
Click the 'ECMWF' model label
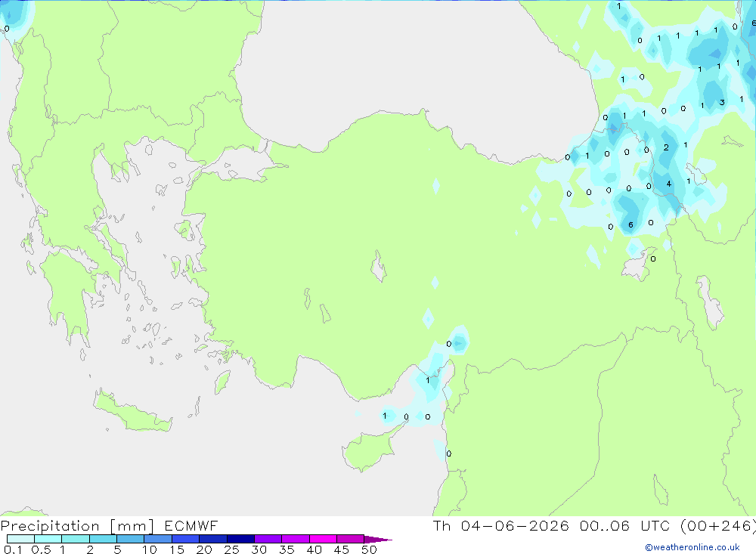pos(191,525)
